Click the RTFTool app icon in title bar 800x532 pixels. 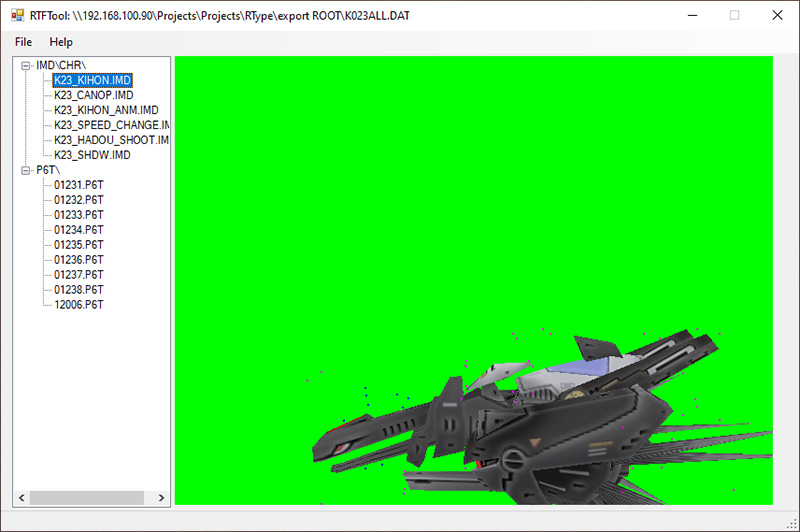click(17, 15)
